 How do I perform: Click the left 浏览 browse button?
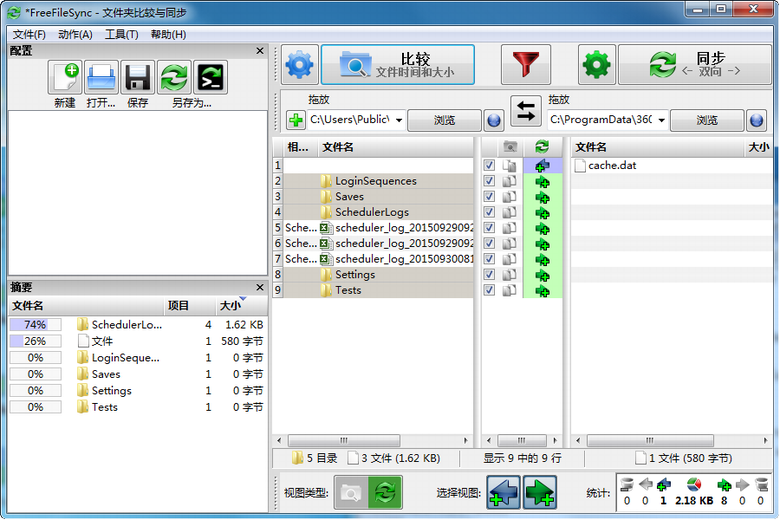point(444,120)
